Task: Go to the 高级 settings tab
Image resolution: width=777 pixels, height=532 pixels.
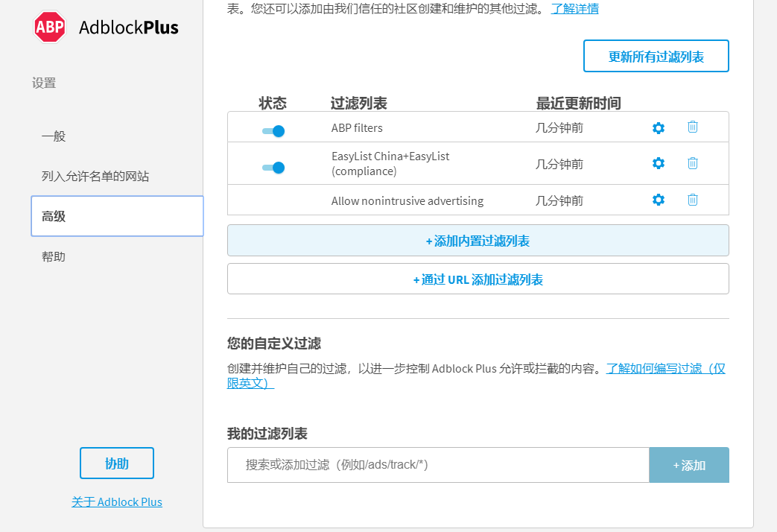Action: [52, 216]
